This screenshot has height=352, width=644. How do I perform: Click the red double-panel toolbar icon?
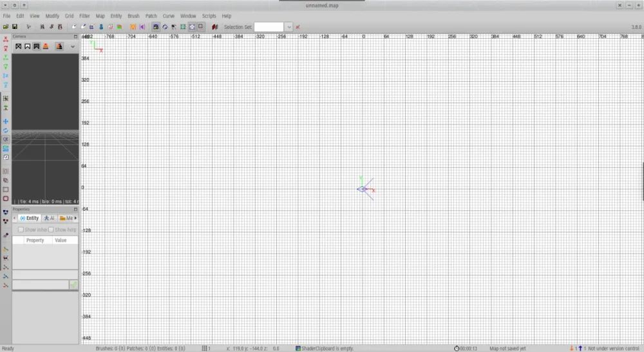pos(215,26)
